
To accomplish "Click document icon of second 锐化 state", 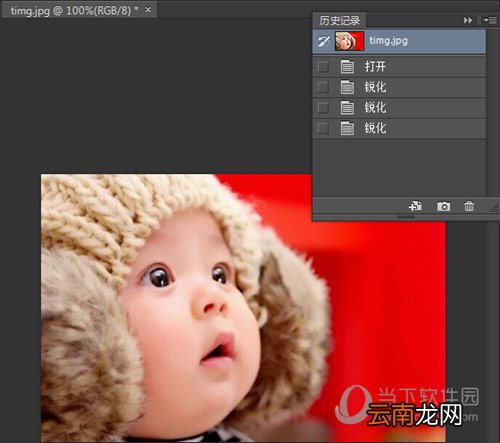I will [x=347, y=107].
